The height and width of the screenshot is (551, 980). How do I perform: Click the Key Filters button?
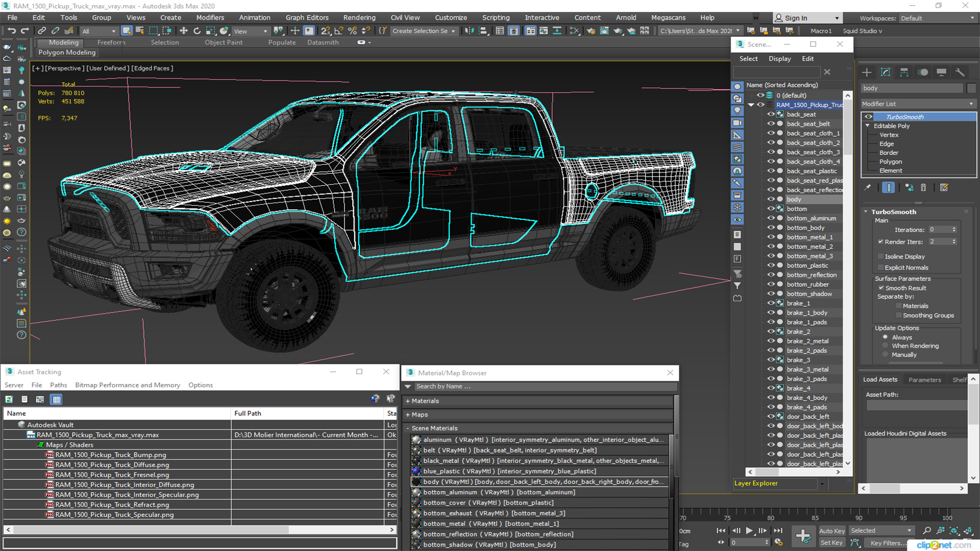[888, 543]
